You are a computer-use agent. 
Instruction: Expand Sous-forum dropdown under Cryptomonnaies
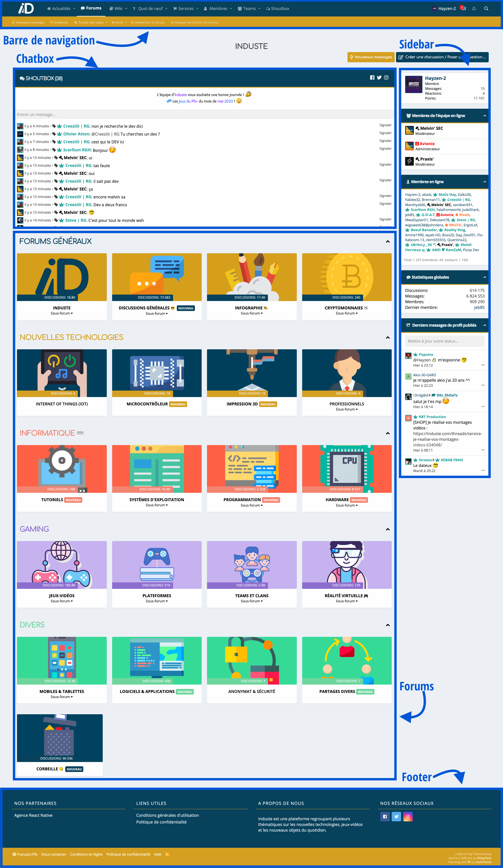pyautogui.click(x=347, y=313)
